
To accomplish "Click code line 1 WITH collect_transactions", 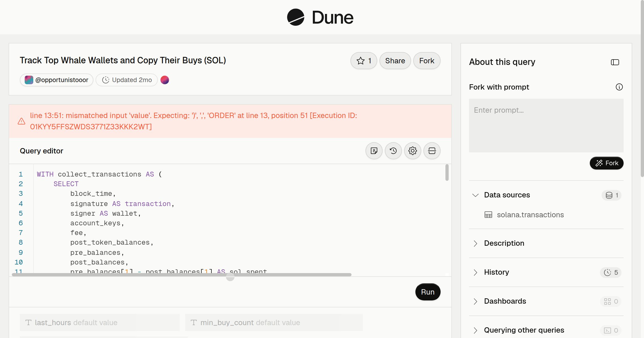I will pos(99,174).
